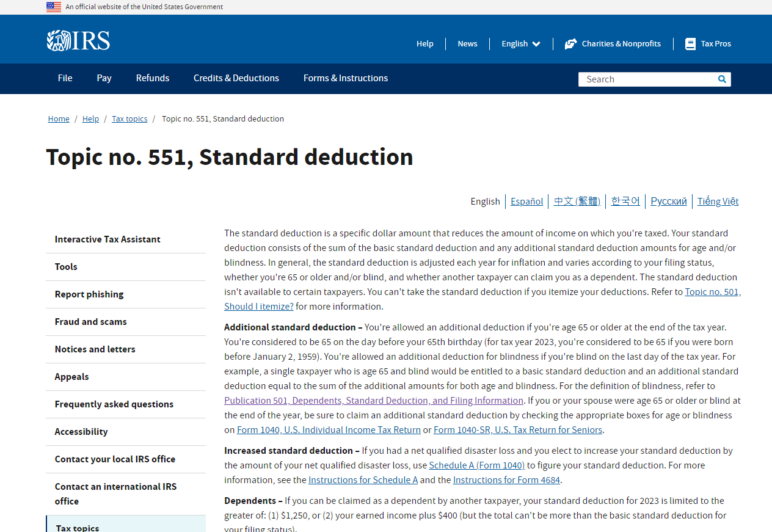The image size is (772, 532).
Task: Switch page language to Русский
Action: tap(669, 202)
